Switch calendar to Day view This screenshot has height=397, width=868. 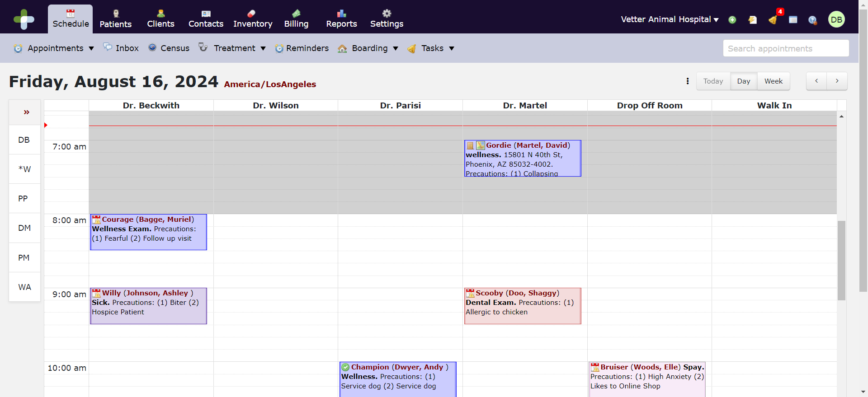[743, 81]
